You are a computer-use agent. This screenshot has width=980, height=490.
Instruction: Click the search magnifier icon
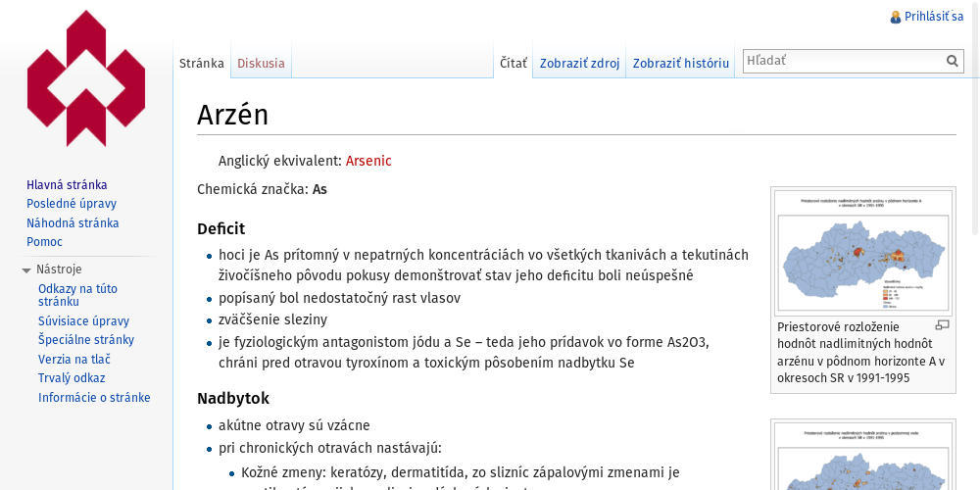click(952, 61)
